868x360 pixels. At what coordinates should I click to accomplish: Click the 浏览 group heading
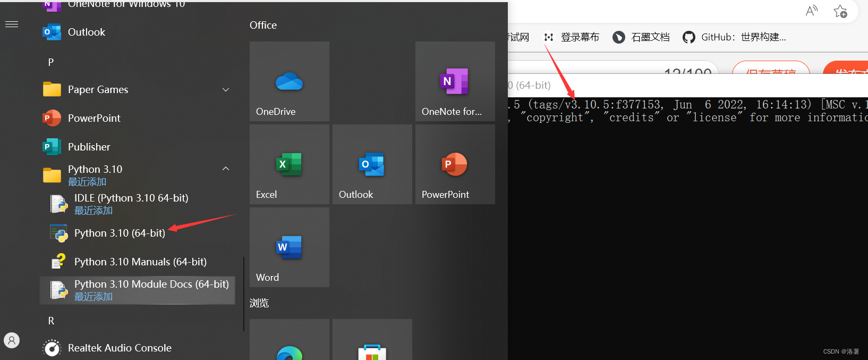coord(259,303)
